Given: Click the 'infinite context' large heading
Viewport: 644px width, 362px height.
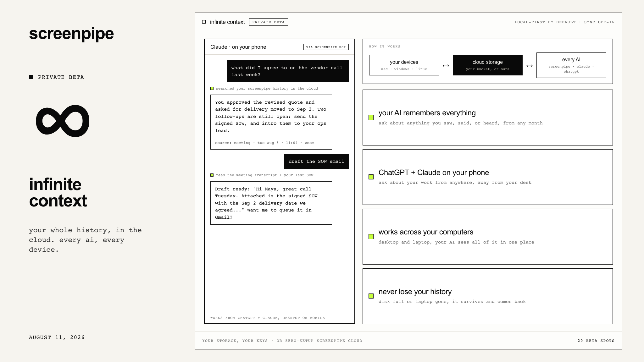Looking at the screenshot, I should tap(58, 192).
